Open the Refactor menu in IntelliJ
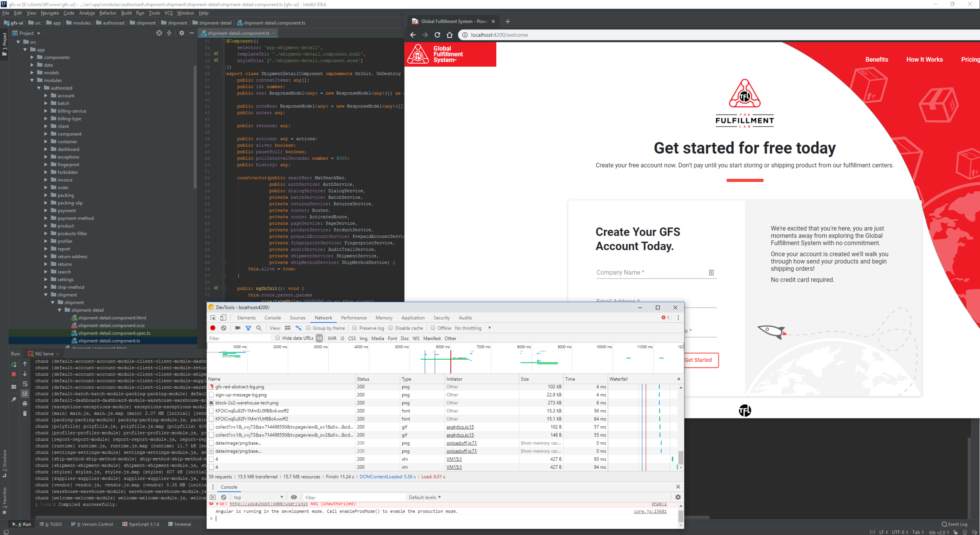 point(108,13)
